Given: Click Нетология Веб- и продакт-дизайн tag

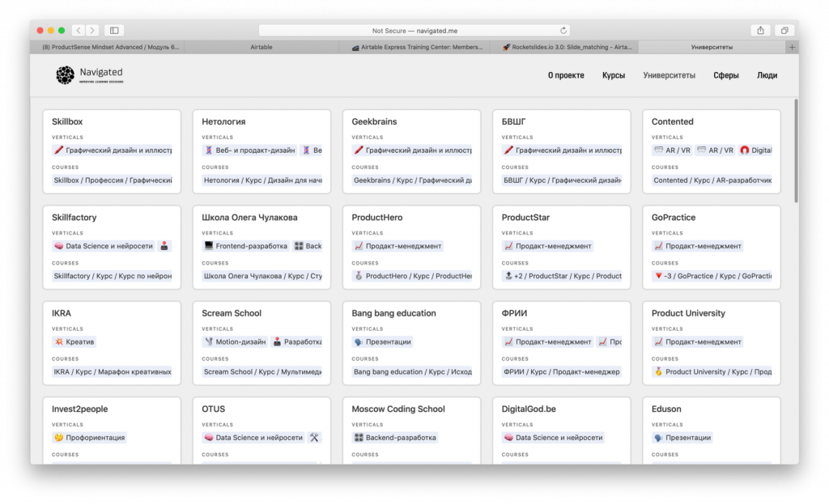Looking at the screenshot, I should (x=249, y=150).
